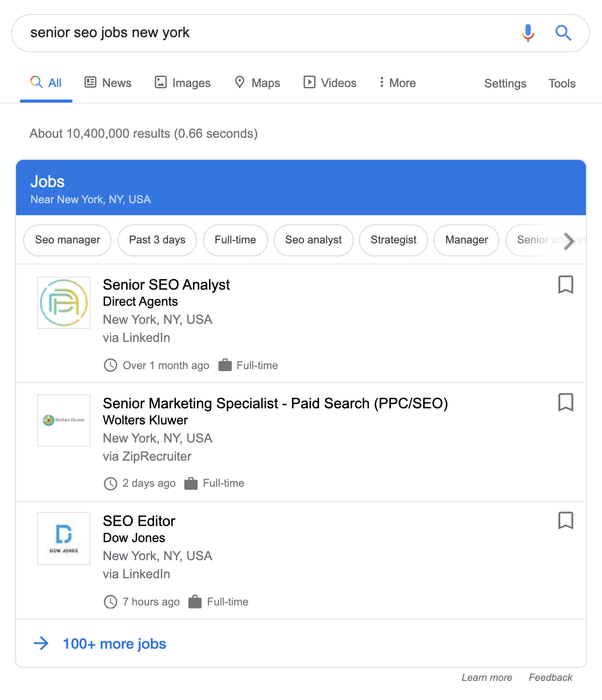This screenshot has height=700, width=602.
Task: Open the Maps results tab
Action: 257,83
